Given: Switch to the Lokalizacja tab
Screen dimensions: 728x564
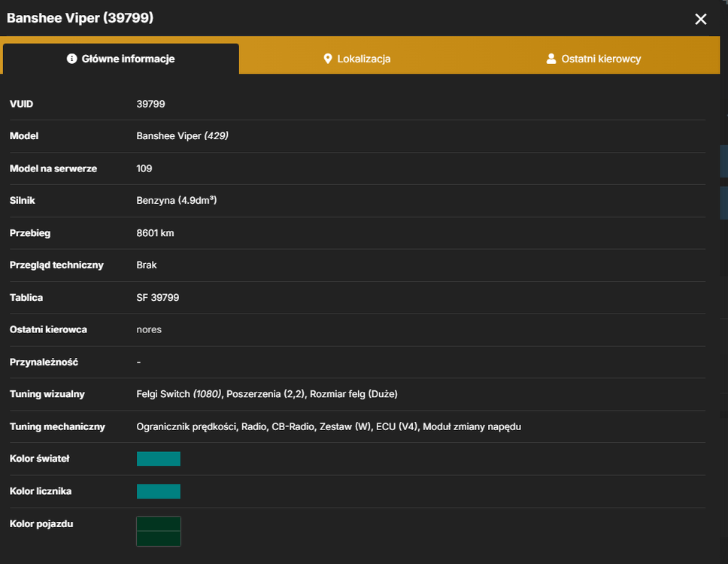Looking at the screenshot, I should coord(357,59).
